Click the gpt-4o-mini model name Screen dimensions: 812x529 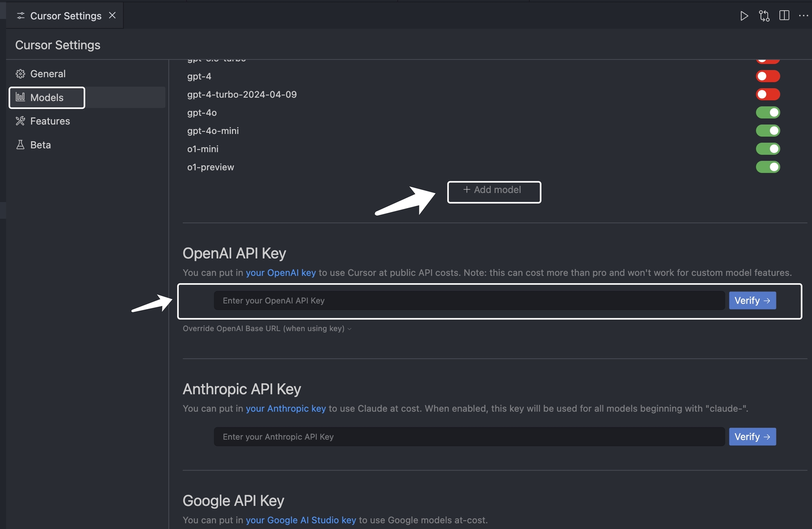[x=213, y=131]
